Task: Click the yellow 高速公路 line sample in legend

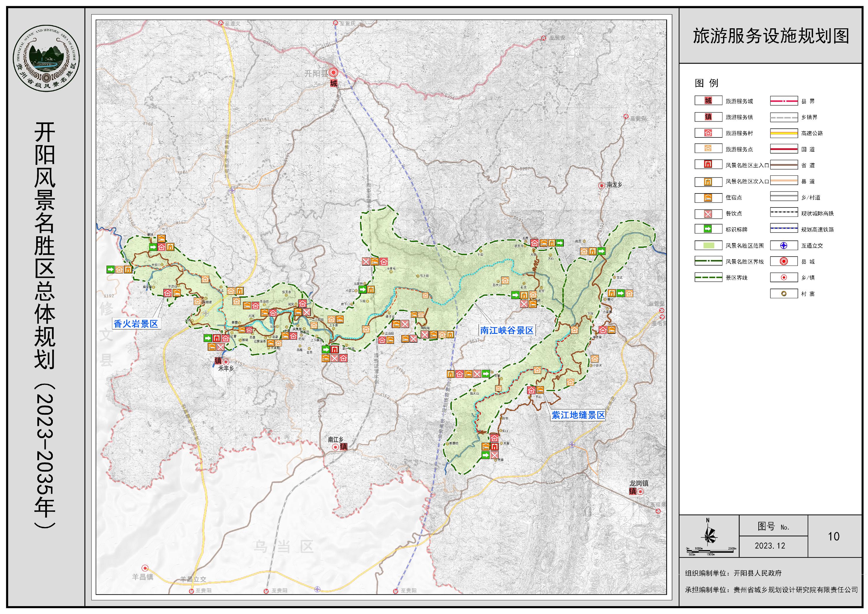Action: point(784,133)
